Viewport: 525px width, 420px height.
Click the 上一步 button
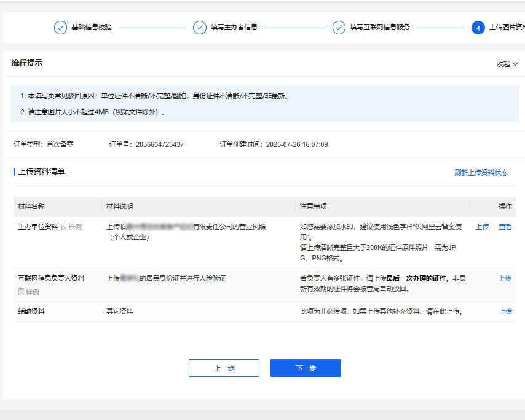[x=224, y=368]
